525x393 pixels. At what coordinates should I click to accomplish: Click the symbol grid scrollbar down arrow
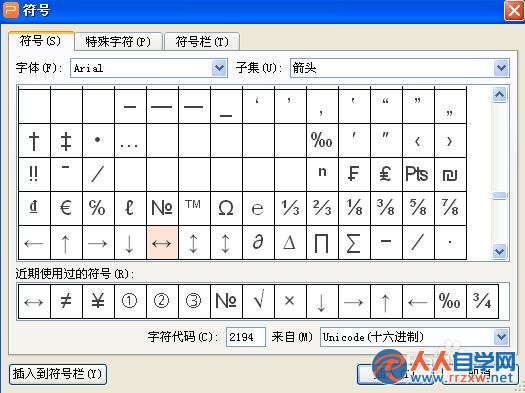500,251
